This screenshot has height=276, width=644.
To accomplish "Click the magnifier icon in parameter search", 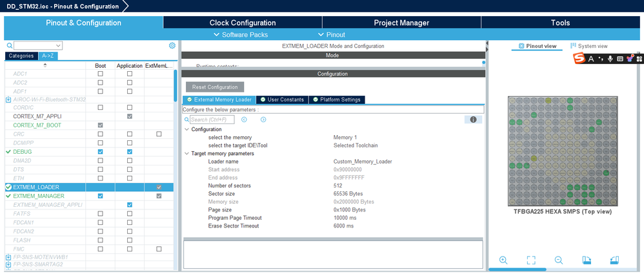I will coord(186,120).
